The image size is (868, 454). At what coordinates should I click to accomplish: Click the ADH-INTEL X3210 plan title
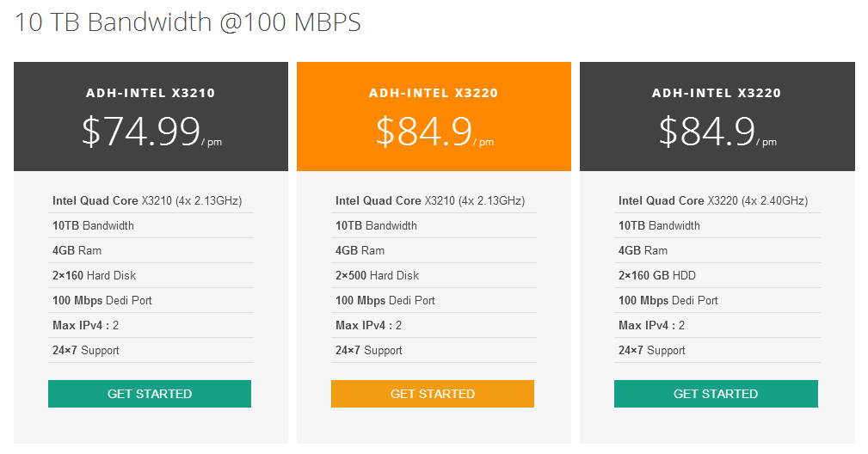tap(151, 93)
